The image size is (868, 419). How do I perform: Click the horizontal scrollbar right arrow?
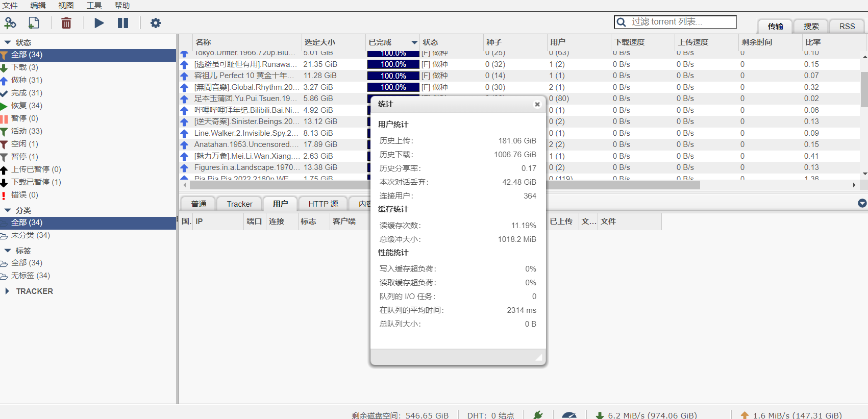click(854, 185)
